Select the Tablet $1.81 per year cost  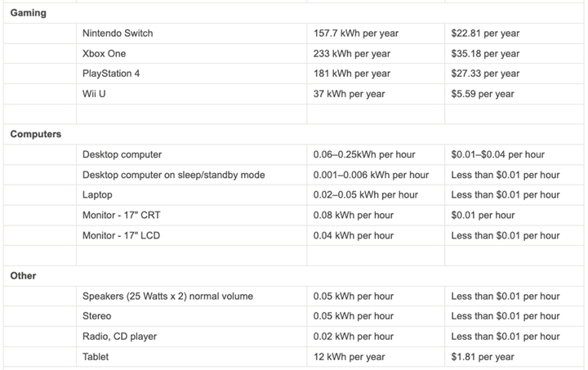click(483, 357)
